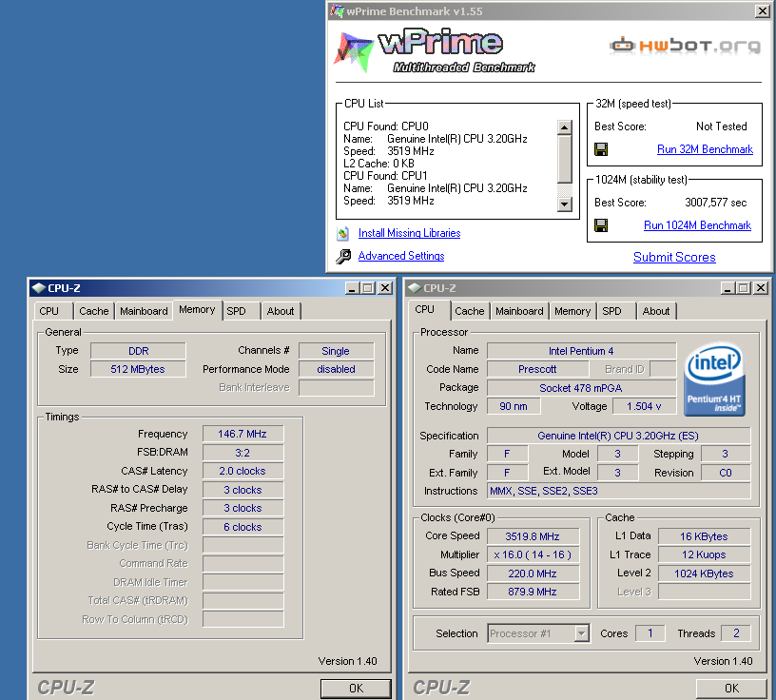Click the magnifier key Advanced Settings icon
This screenshot has width=776, height=700.
(x=343, y=257)
